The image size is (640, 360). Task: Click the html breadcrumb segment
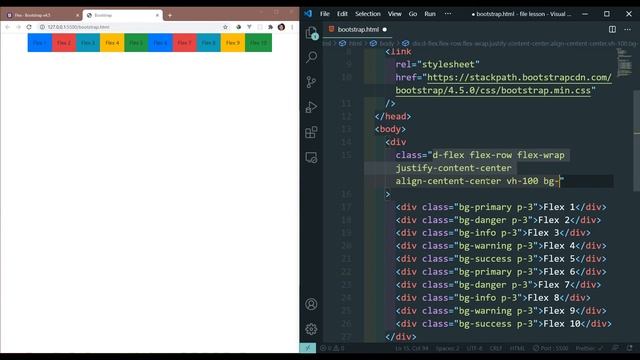coord(351,43)
